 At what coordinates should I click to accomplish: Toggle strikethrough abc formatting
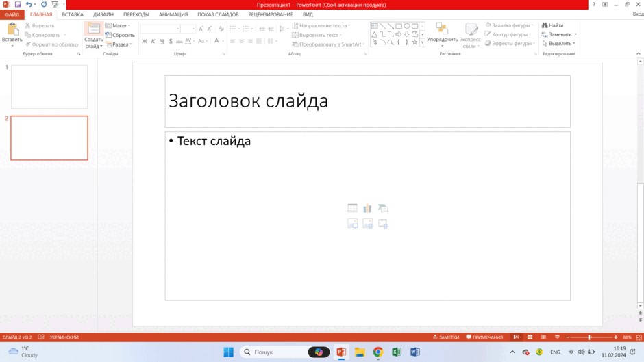pos(179,41)
